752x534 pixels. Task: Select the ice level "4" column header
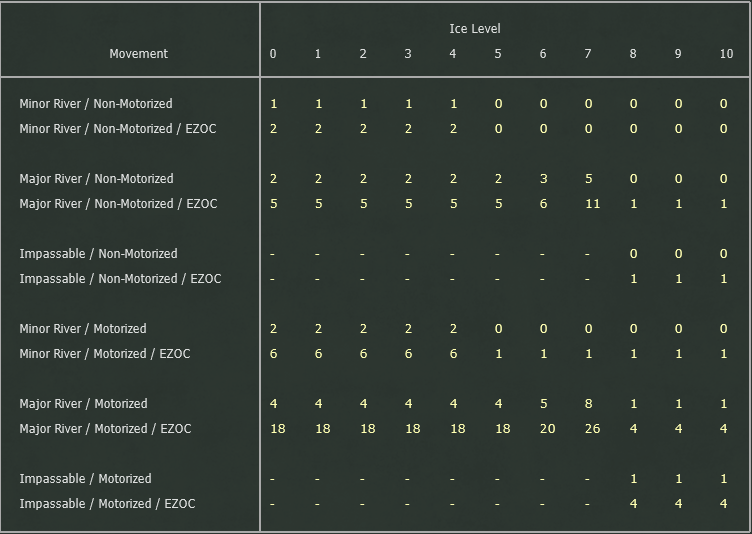453,54
